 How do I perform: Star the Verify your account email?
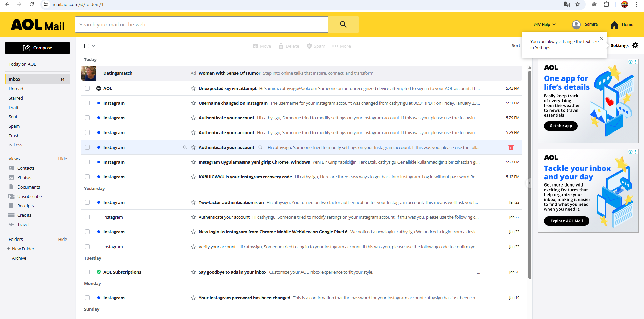(193, 247)
